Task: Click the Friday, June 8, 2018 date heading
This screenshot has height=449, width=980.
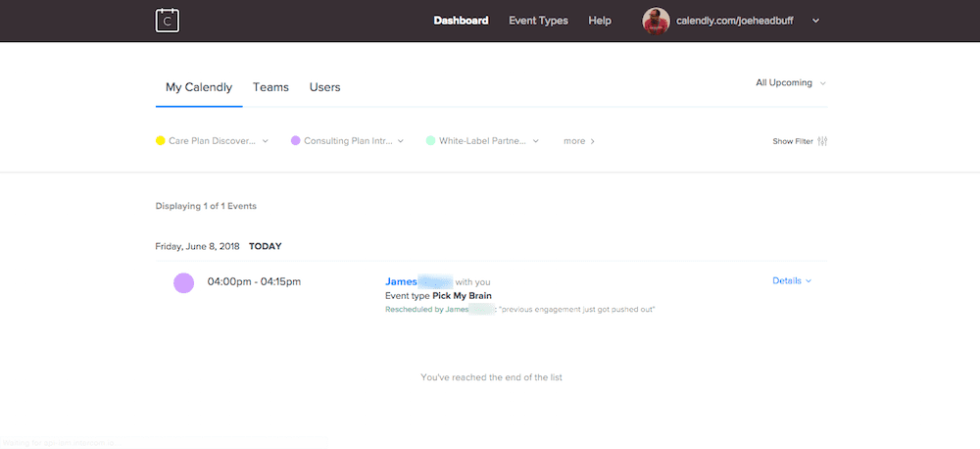Action: [x=198, y=246]
